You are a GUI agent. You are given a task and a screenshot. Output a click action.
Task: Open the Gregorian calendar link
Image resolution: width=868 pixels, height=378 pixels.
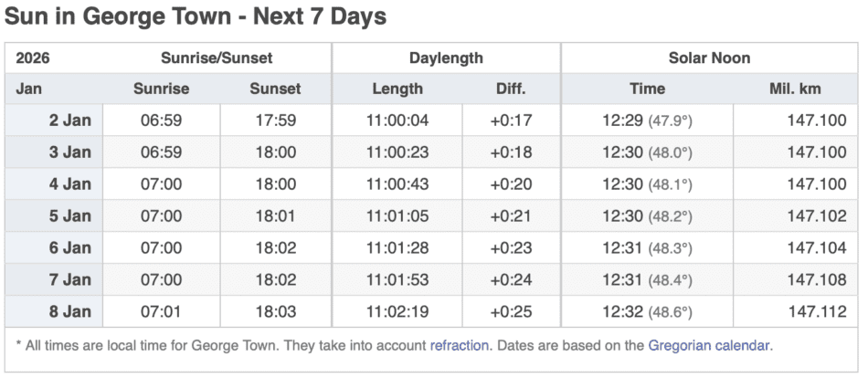(710, 346)
